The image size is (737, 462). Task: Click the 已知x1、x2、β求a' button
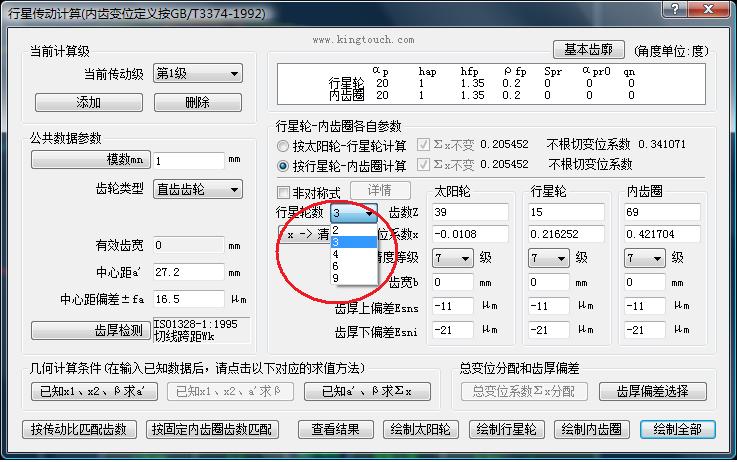pyautogui.click(x=94, y=392)
